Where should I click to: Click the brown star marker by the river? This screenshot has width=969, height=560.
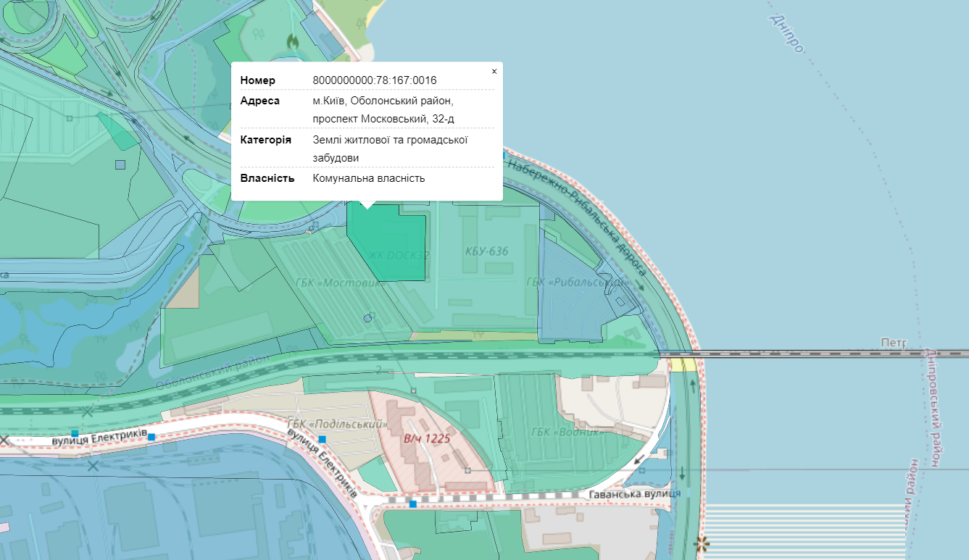(x=702, y=544)
